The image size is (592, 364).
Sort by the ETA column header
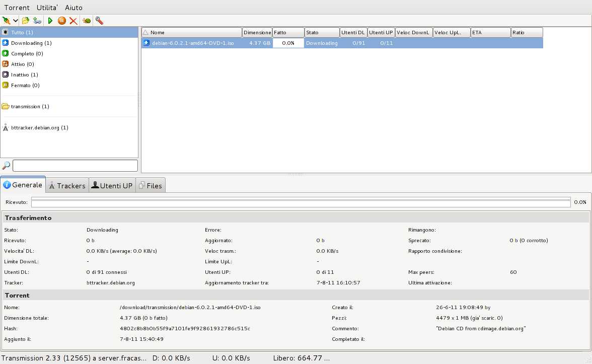click(491, 32)
